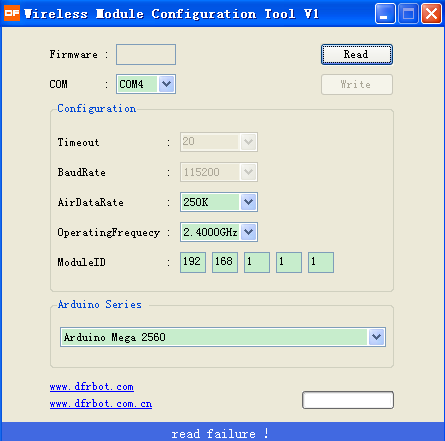Viewport: 445px width, 441px height.
Task: Click the 250K AirDataRate value field
Action: click(210, 202)
